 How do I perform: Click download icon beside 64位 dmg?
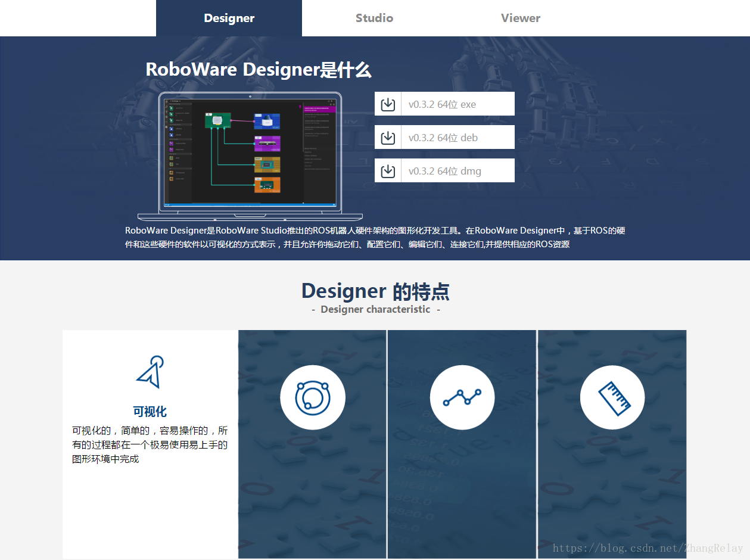[388, 171]
